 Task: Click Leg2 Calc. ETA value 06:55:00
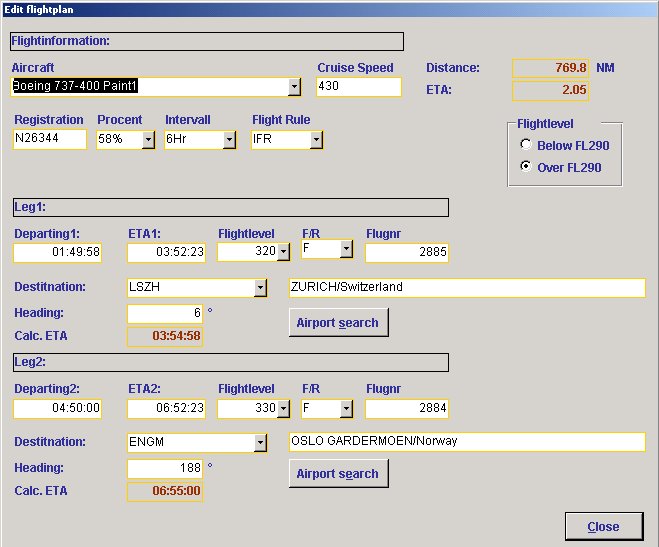165,491
